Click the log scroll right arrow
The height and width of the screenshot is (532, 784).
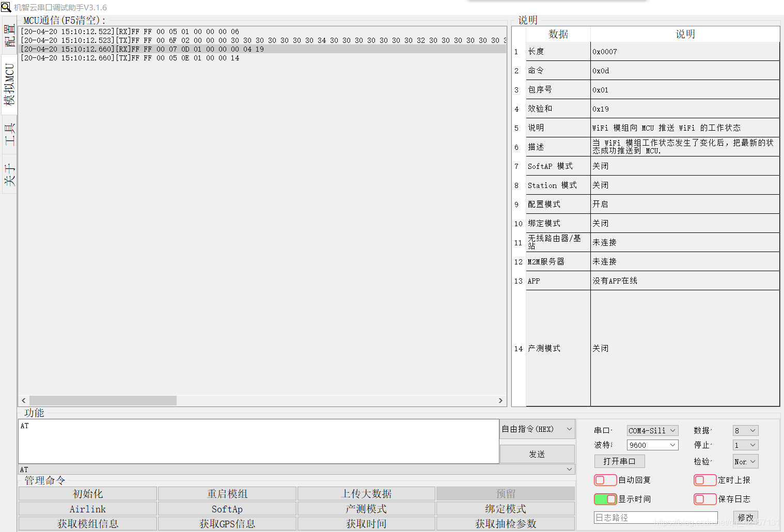(500, 400)
